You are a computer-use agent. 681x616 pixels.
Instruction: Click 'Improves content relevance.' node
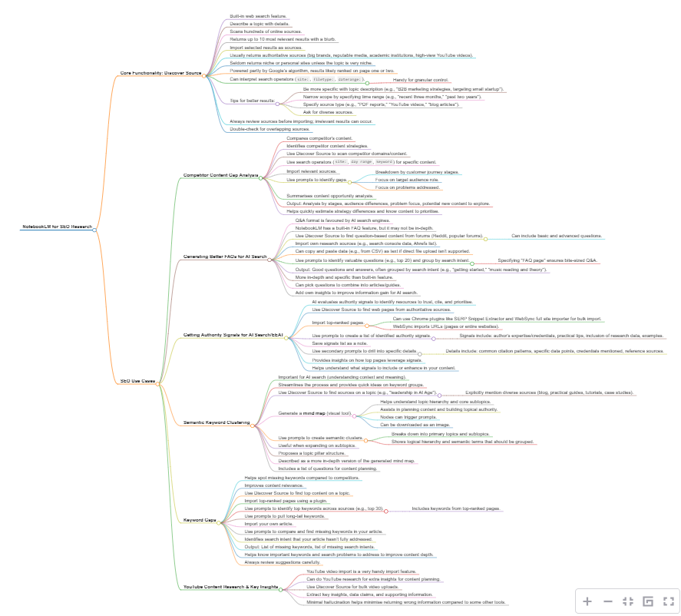click(x=273, y=485)
